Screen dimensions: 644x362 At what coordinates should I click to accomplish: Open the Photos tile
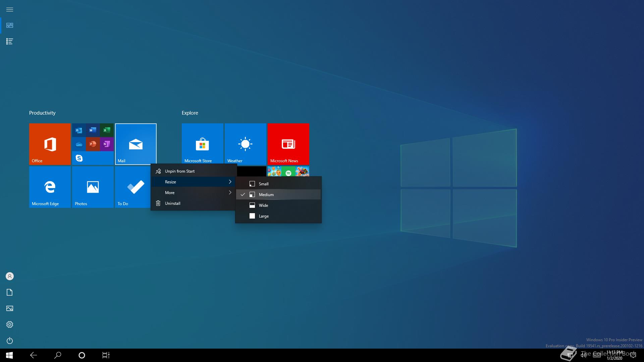click(x=93, y=187)
